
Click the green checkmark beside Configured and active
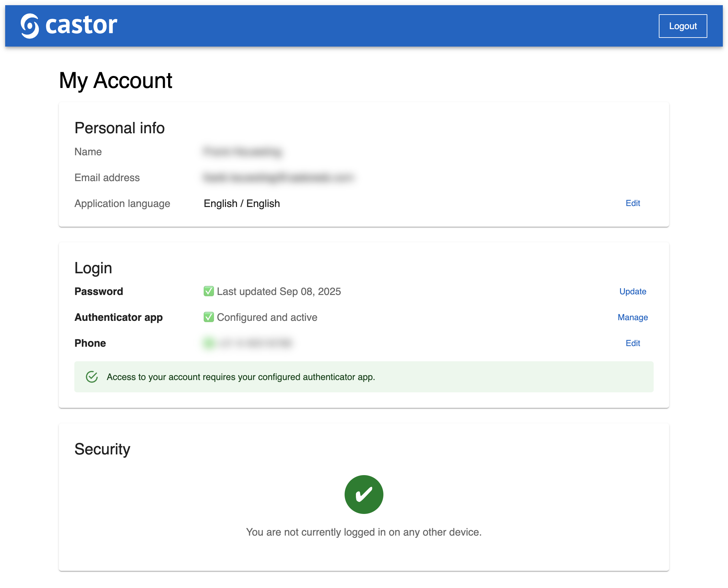[209, 317]
